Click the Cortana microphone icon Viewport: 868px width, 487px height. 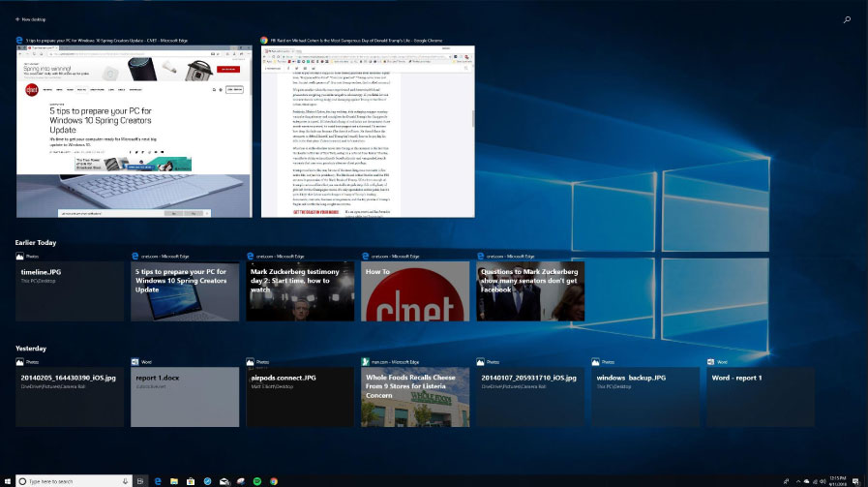click(127, 480)
